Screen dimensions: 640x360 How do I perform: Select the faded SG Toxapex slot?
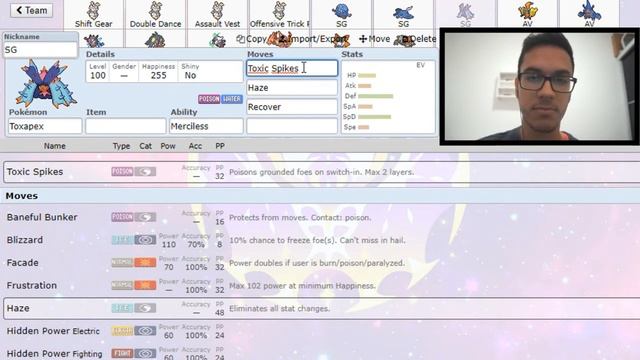click(x=466, y=15)
